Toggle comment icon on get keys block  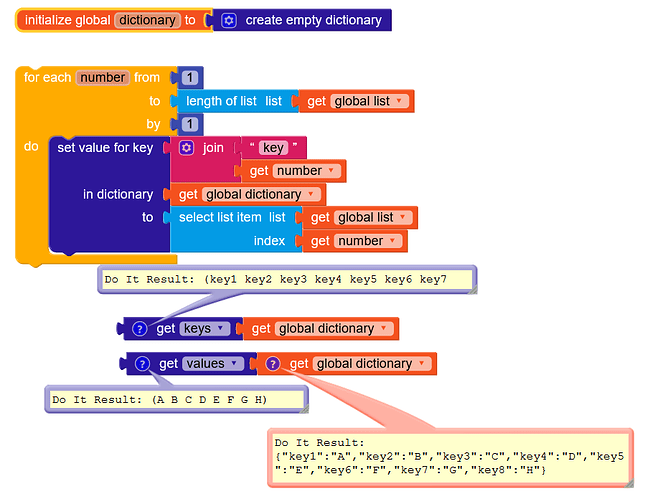[x=140, y=329]
